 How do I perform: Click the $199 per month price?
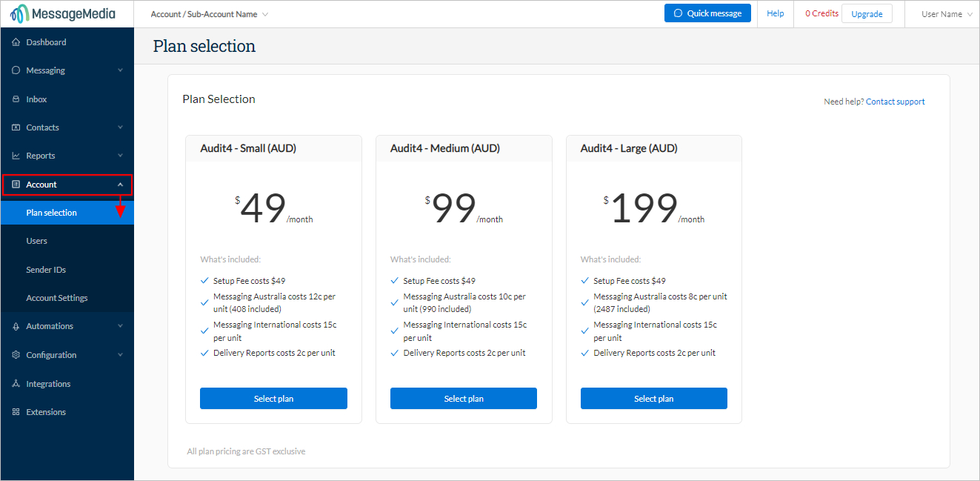coord(654,208)
